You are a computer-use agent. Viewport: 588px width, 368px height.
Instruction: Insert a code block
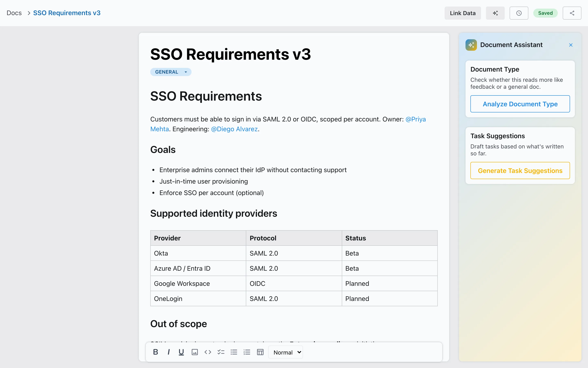click(x=208, y=352)
